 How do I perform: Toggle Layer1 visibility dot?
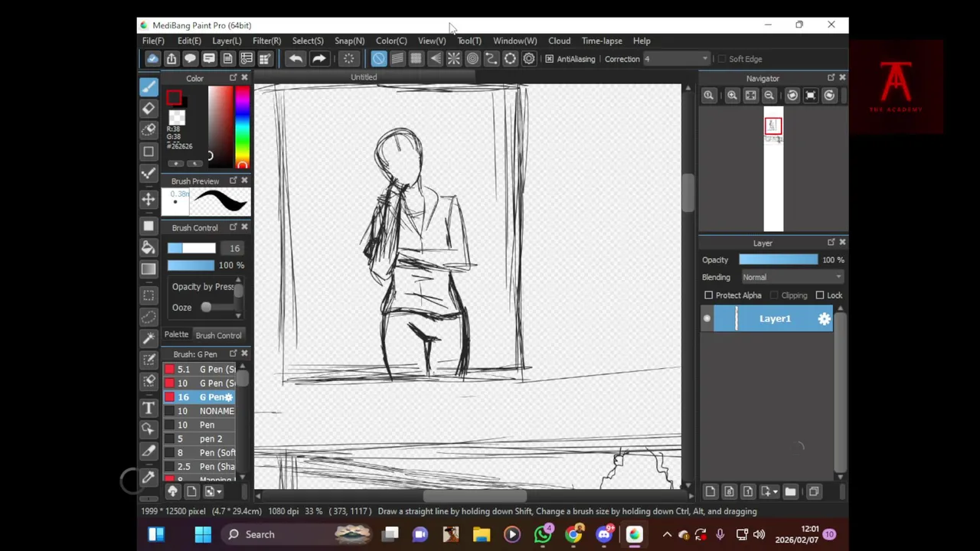707,319
